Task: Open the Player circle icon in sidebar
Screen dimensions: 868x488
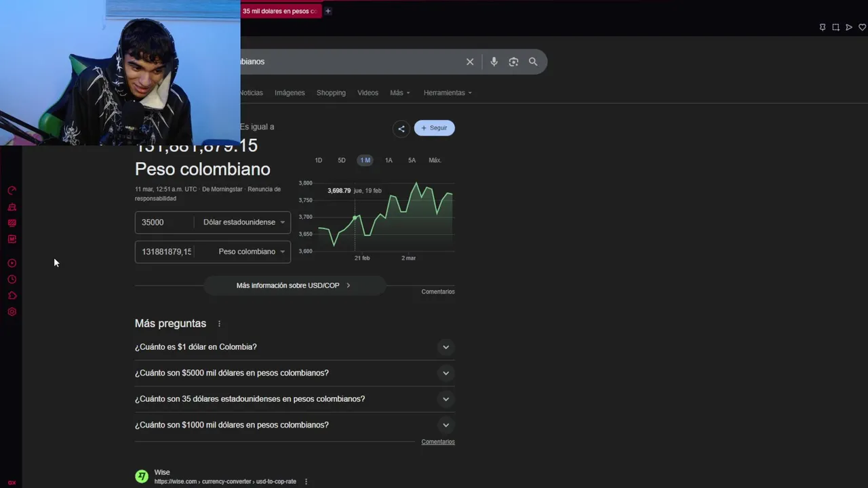Action: tap(12, 263)
